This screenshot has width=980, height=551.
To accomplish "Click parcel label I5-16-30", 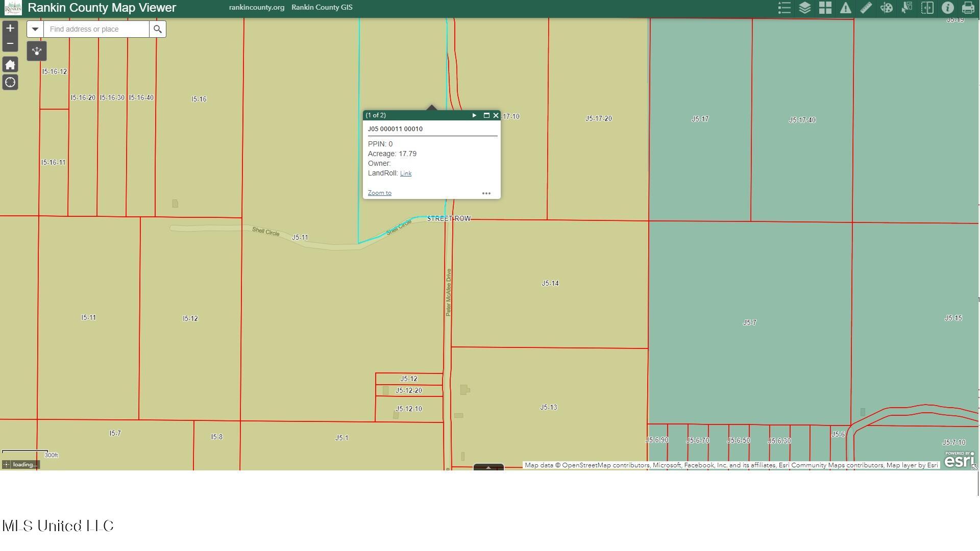I will tap(112, 98).
